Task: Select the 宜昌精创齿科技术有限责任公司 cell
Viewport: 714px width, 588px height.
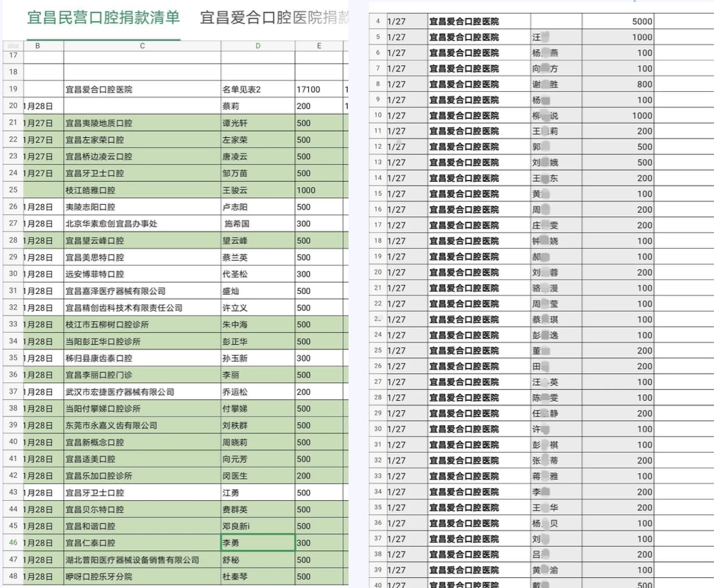Action: point(143,308)
